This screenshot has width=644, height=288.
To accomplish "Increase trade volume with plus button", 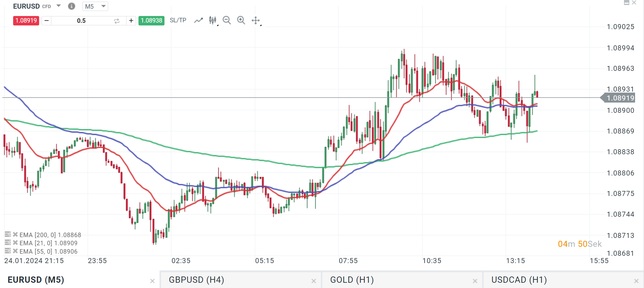I will [x=131, y=20].
